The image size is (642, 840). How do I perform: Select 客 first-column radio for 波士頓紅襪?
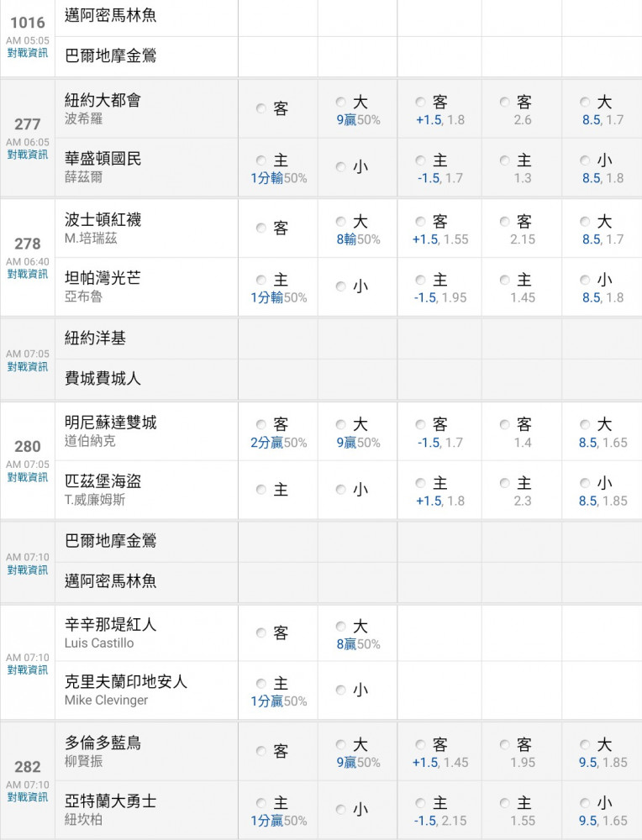click(261, 228)
